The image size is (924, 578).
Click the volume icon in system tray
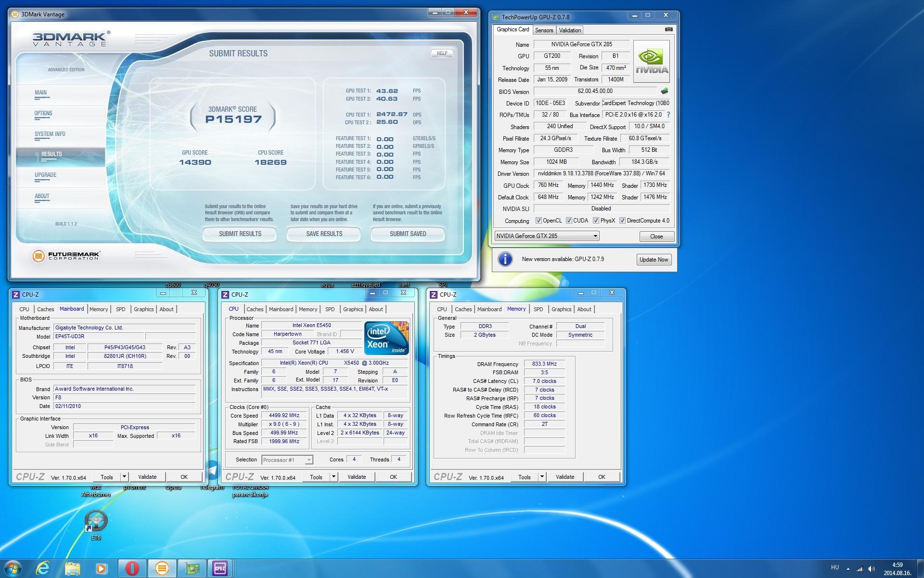point(872,569)
